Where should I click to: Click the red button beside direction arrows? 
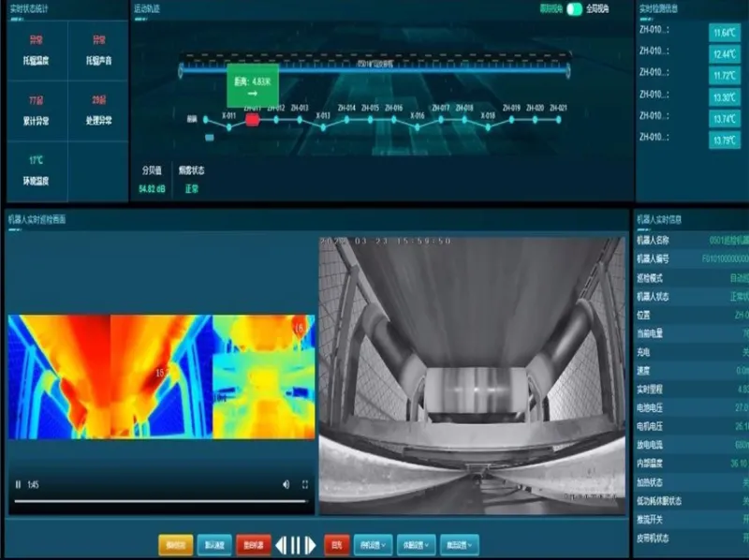[336, 545]
